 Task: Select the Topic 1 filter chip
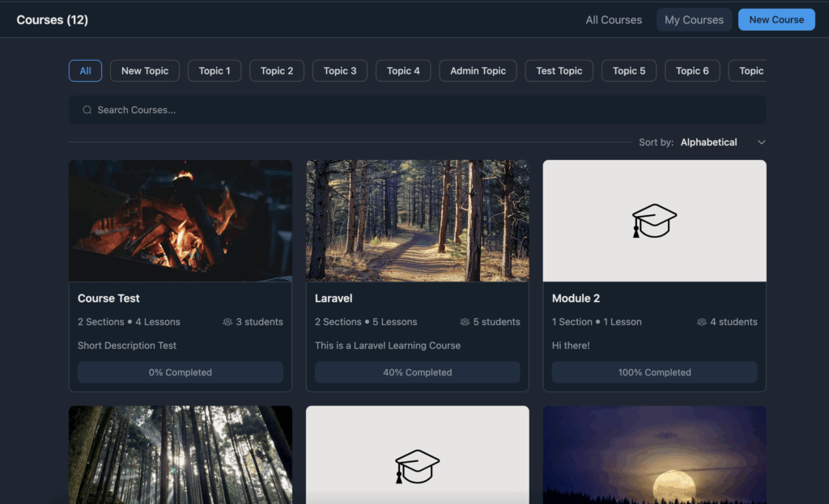pyautogui.click(x=214, y=70)
